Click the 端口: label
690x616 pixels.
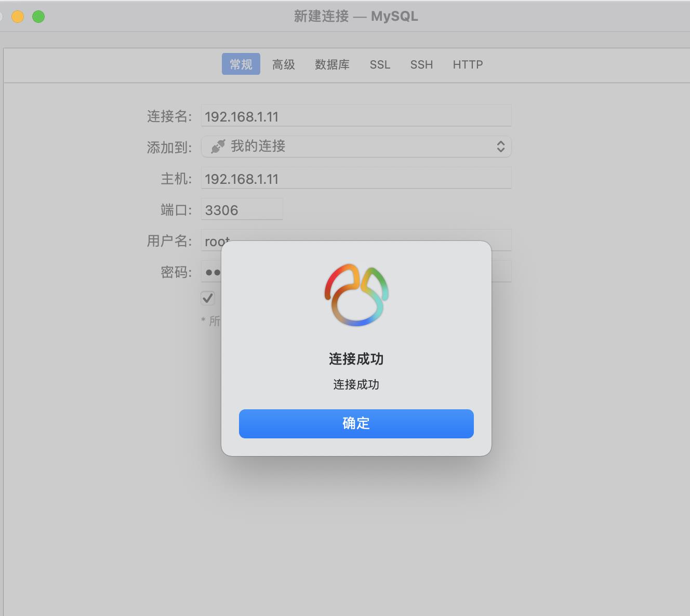[x=177, y=209]
